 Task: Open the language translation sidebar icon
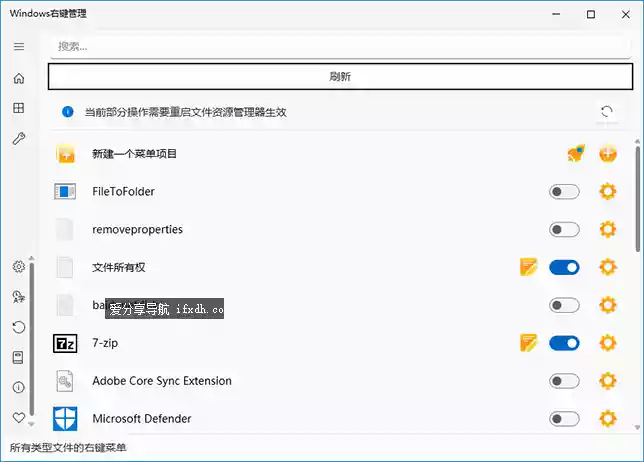point(19,297)
